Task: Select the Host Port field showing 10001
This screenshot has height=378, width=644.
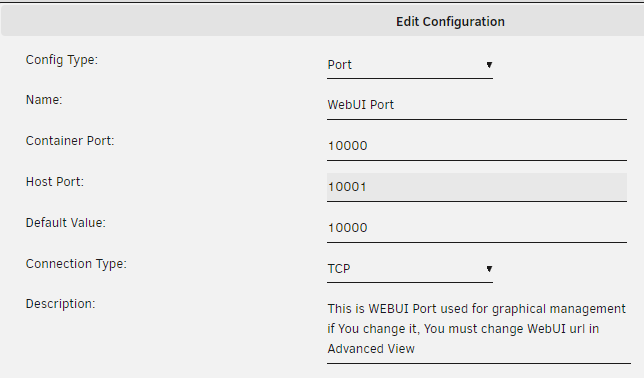Action: pyautogui.click(x=477, y=187)
